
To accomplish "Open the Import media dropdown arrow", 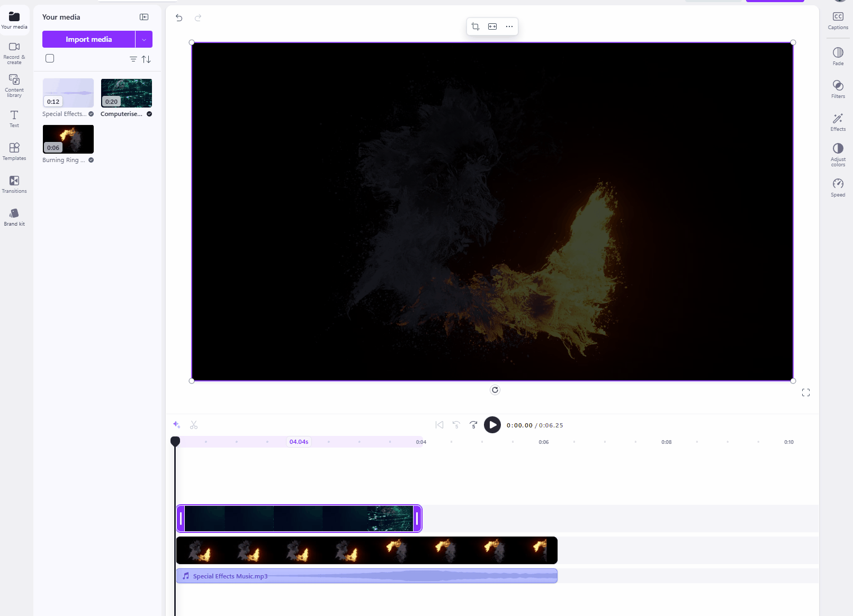I will coord(143,39).
